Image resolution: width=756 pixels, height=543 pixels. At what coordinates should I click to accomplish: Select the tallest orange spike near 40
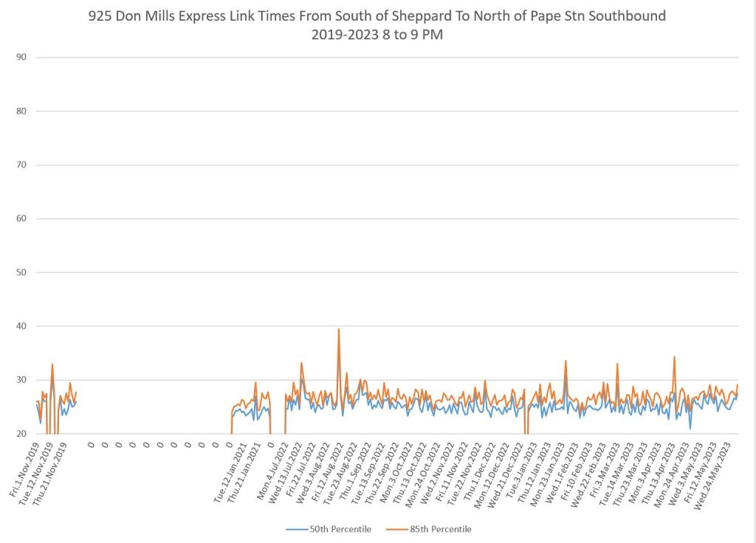click(339, 331)
